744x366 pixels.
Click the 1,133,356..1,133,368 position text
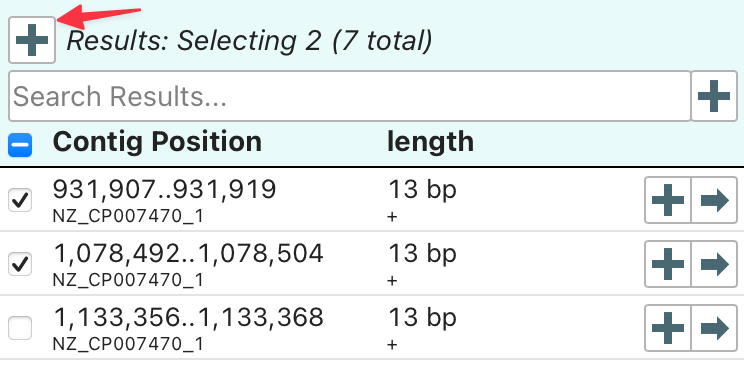188,317
